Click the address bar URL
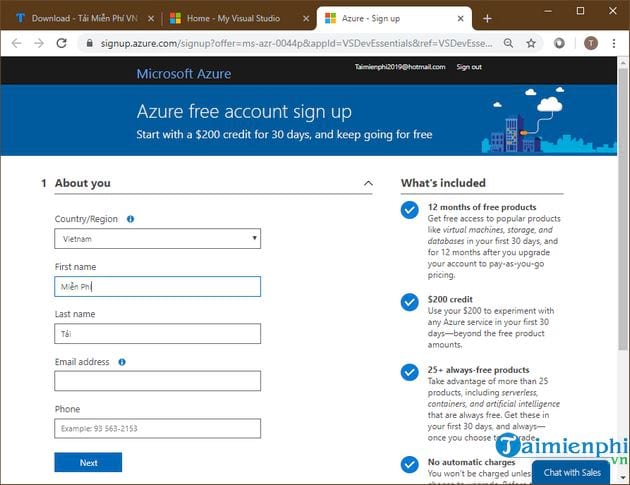This screenshot has width=630, height=485. (x=297, y=43)
